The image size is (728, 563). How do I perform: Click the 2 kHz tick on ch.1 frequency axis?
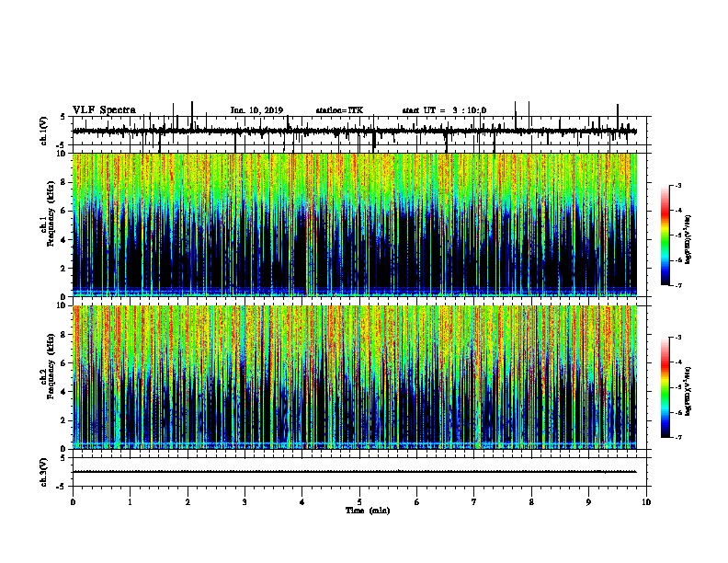click(x=64, y=268)
